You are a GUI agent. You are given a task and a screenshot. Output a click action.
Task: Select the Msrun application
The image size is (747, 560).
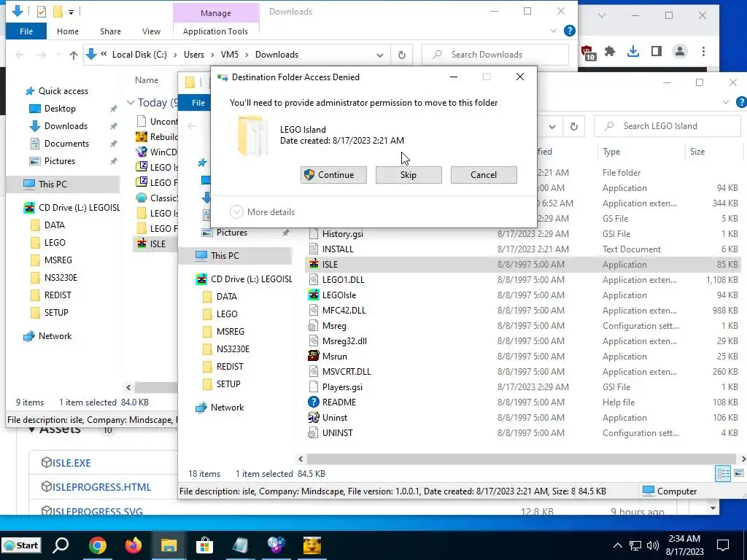[x=334, y=356]
